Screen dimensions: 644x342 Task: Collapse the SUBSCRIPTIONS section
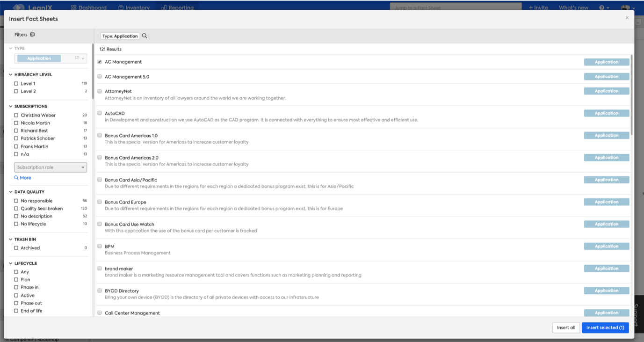coord(11,106)
